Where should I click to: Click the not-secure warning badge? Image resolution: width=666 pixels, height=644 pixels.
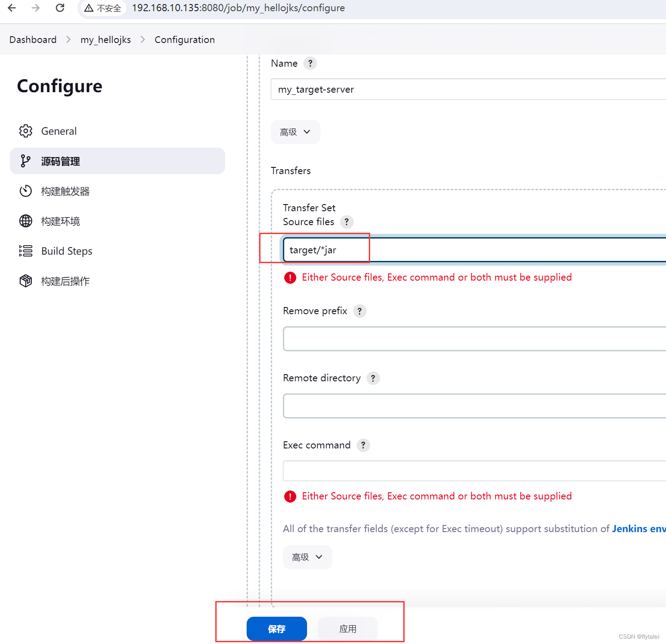coord(103,8)
